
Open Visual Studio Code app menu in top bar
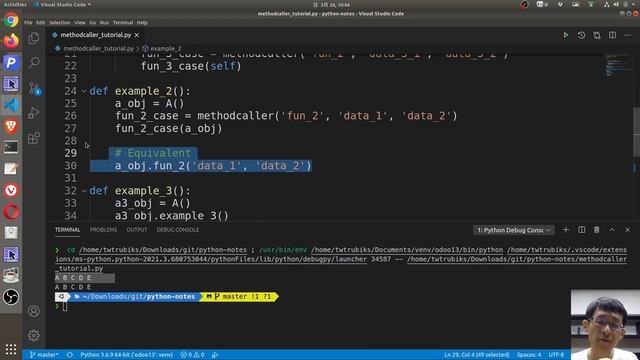(63, 4)
